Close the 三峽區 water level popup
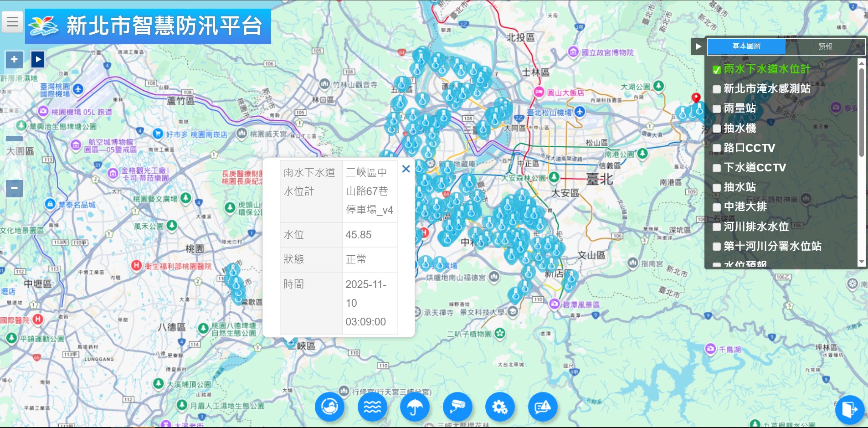 point(407,169)
